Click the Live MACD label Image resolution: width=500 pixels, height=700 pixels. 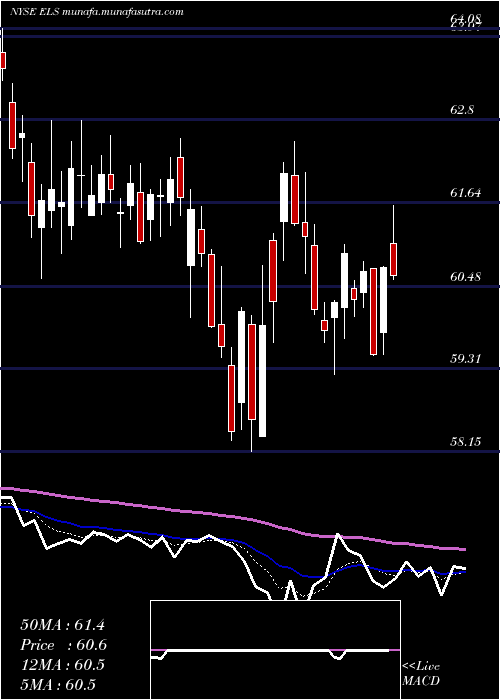[421, 674]
